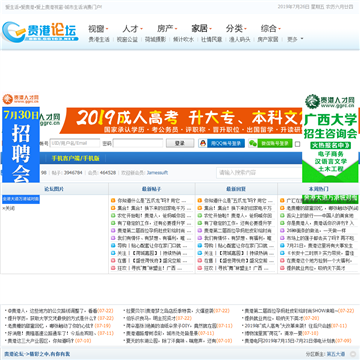Click the date text 2019年7月26日 星期五
This screenshot has width=360, height=360.
click(x=300, y=6)
